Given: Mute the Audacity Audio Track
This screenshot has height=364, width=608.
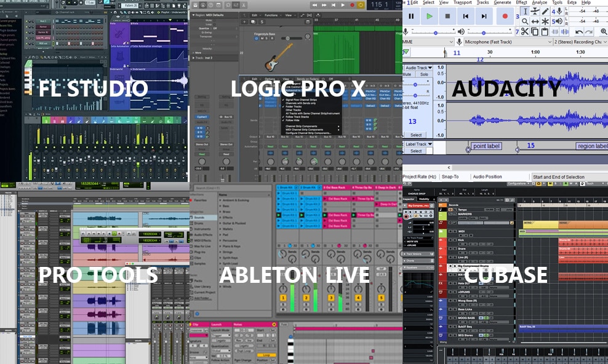Looking at the screenshot, I should click(407, 74).
